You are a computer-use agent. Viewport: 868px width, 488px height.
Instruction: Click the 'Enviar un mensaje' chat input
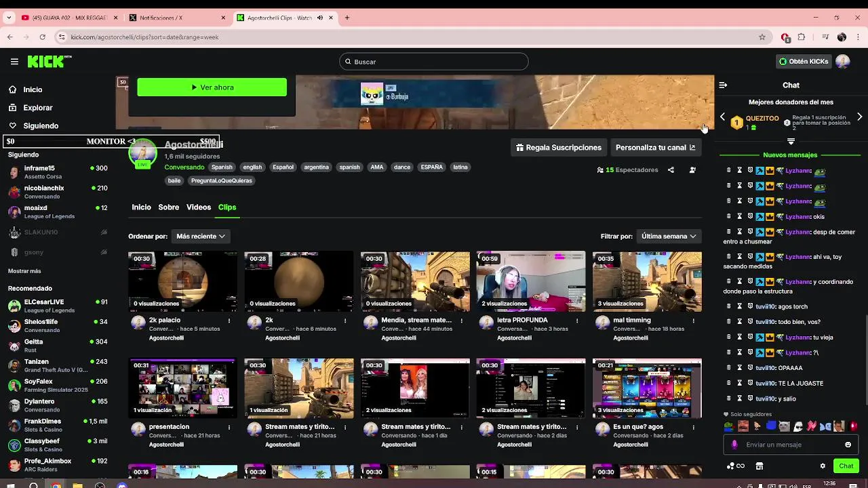(791, 445)
